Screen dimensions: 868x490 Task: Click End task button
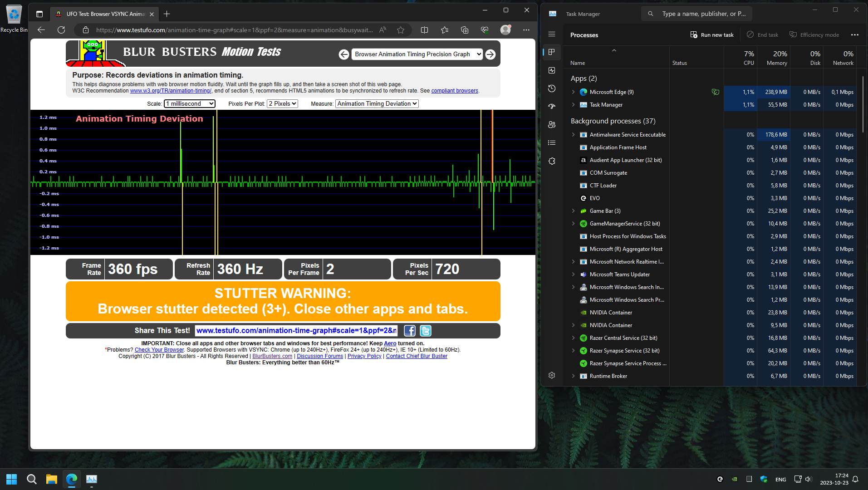tap(762, 35)
